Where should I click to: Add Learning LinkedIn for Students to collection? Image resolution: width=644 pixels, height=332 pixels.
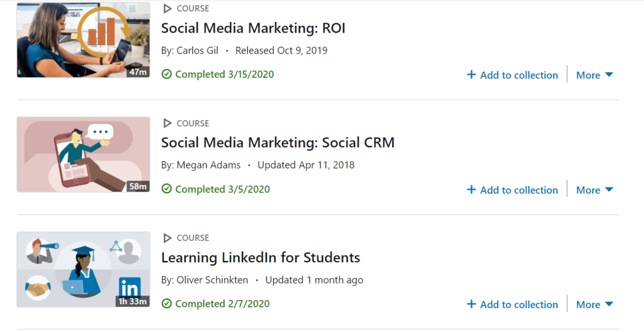coord(519,304)
